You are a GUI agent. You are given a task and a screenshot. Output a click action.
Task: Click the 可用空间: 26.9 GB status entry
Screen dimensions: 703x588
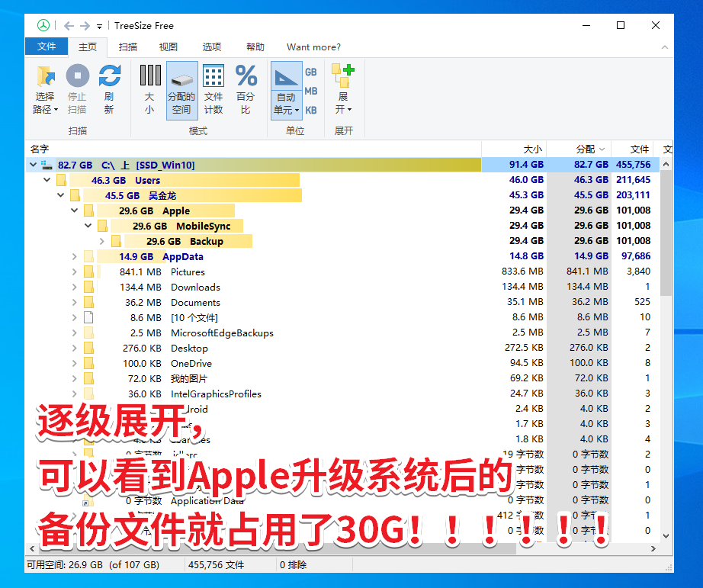point(93,564)
